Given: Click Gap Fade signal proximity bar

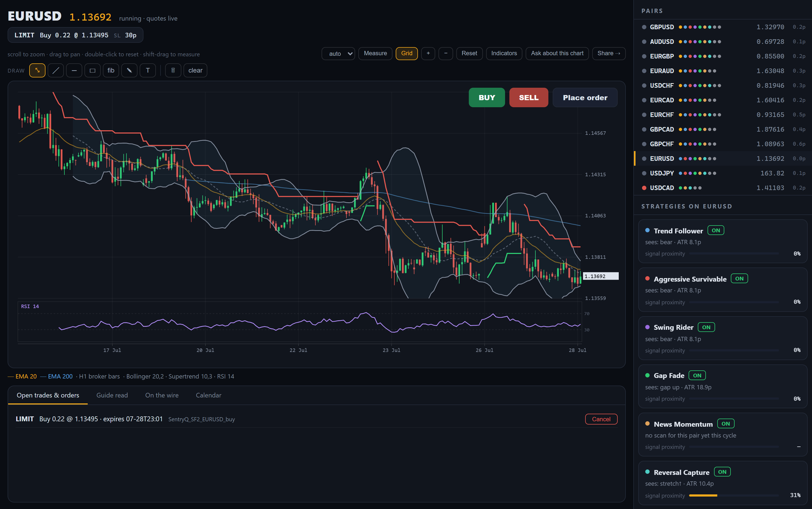Looking at the screenshot, I should pos(734,399).
